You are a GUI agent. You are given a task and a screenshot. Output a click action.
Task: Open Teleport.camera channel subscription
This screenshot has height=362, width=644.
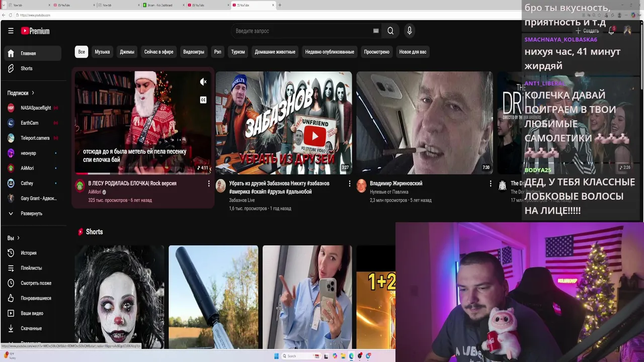(34, 138)
